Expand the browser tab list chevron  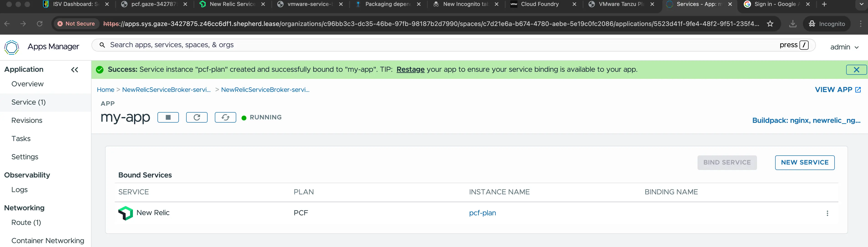point(861,4)
